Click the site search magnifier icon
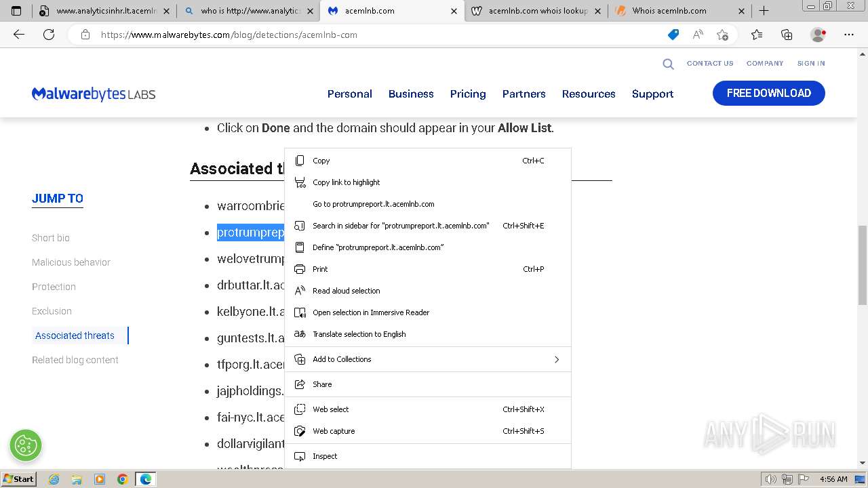The height and width of the screenshot is (488, 868). tap(668, 64)
